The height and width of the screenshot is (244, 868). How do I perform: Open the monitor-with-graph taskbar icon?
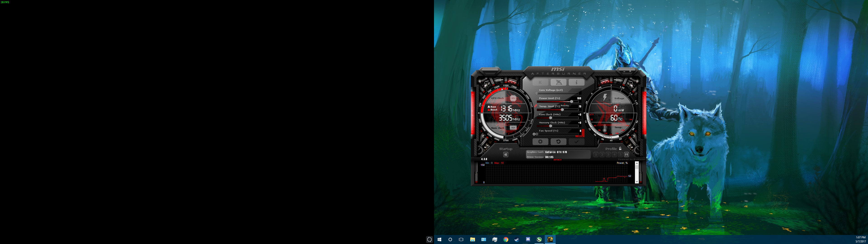pyautogui.click(x=495, y=240)
